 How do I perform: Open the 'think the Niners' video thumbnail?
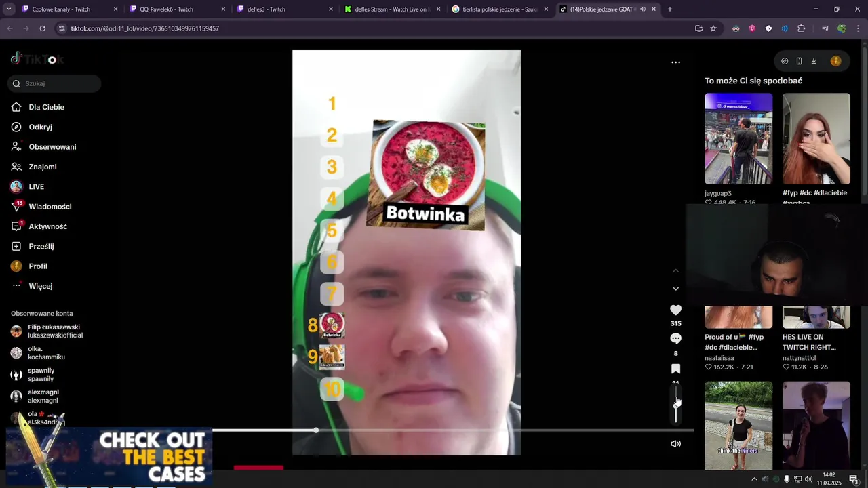(738, 425)
